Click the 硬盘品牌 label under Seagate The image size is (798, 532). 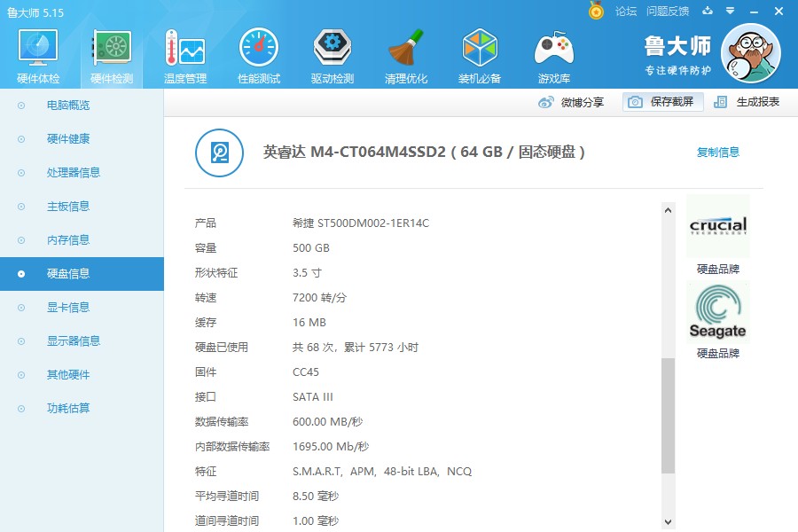(717, 353)
